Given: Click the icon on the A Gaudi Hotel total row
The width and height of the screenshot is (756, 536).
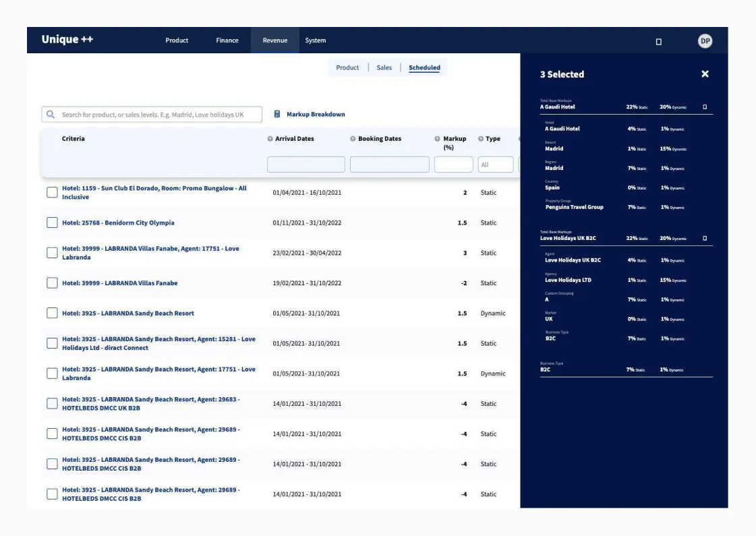Looking at the screenshot, I should coord(705,107).
